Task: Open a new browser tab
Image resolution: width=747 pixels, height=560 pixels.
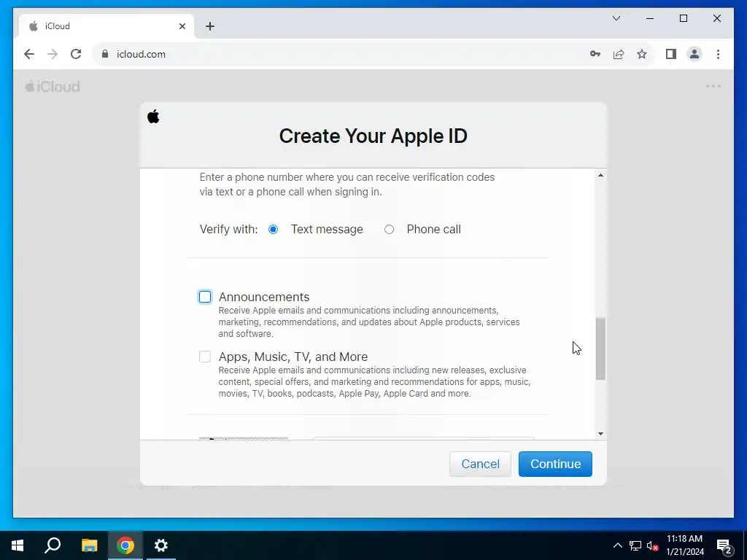Action: 210,26
